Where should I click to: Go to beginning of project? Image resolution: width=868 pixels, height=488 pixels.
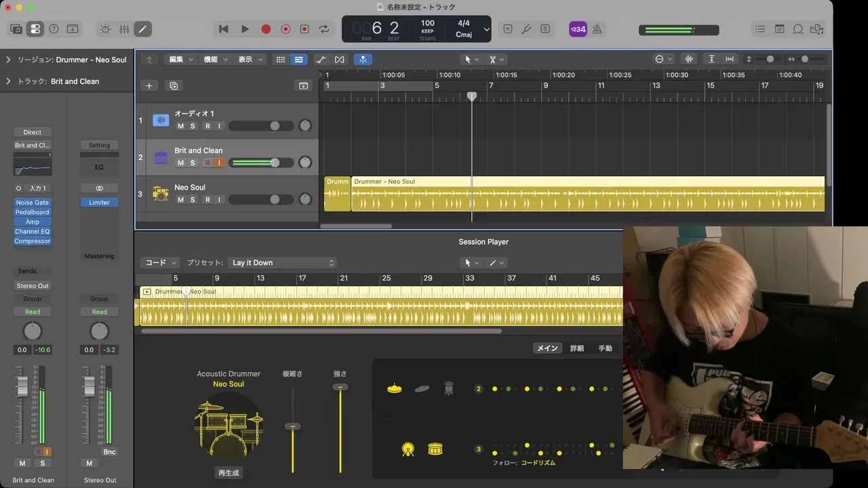coord(223,29)
